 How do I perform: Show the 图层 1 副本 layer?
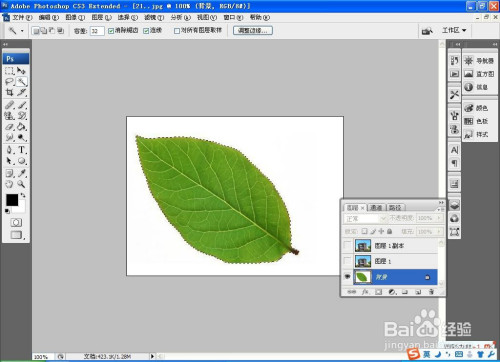pos(347,246)
